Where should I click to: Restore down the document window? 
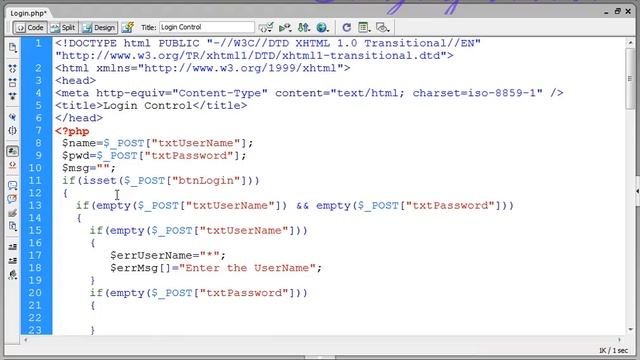point(618,12)
